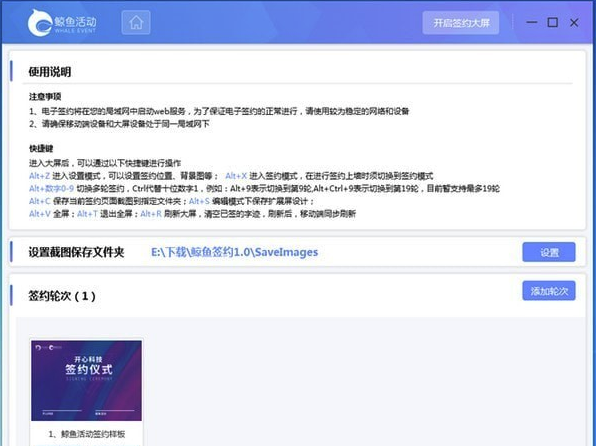Click the Alt+V fullscreen shortcut text
This screenshot has width=596, height=446.
pos(40,214)
